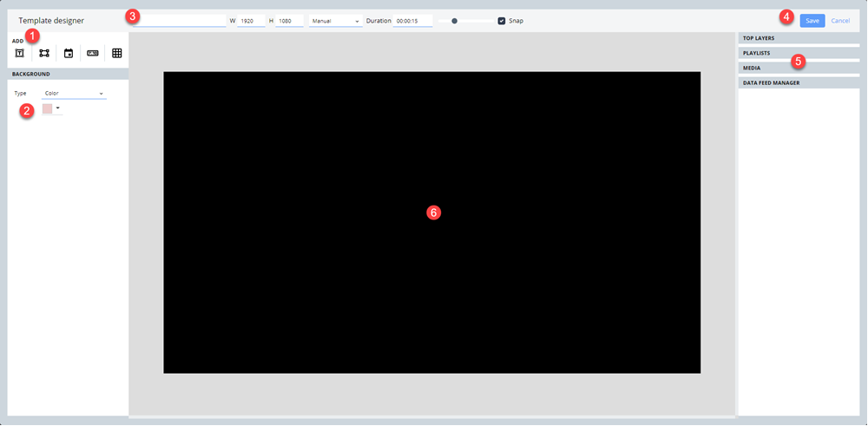The width and height of the screenshot is (868, 426).
Task: Click the width input field
Action: coord(251,21)
